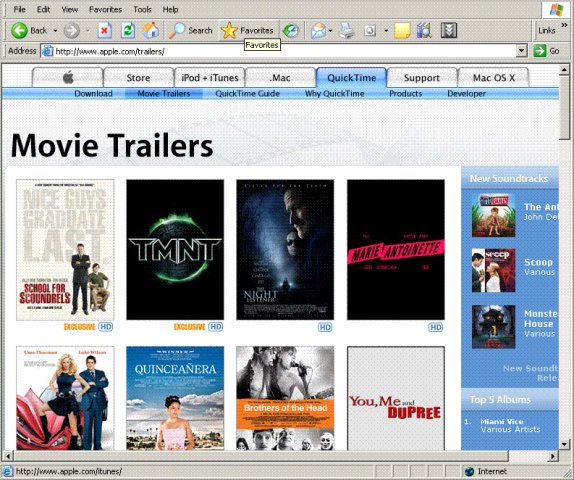
Task: Go to Home page icon
Action: tap(150, 30)
